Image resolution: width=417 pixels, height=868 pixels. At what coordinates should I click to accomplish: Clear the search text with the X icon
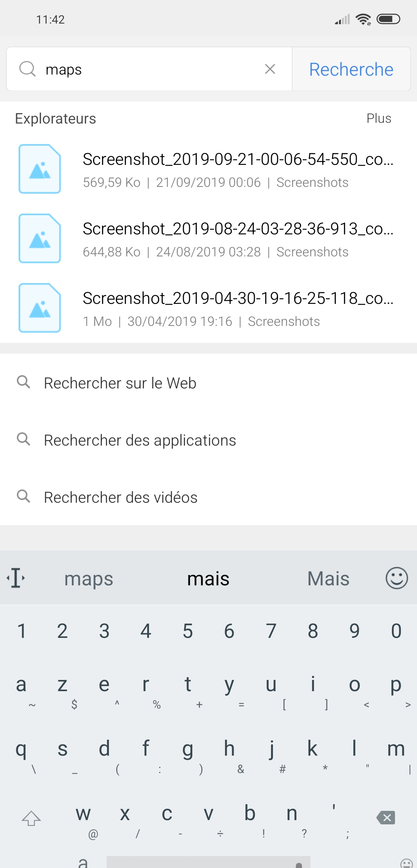point(270,69)
